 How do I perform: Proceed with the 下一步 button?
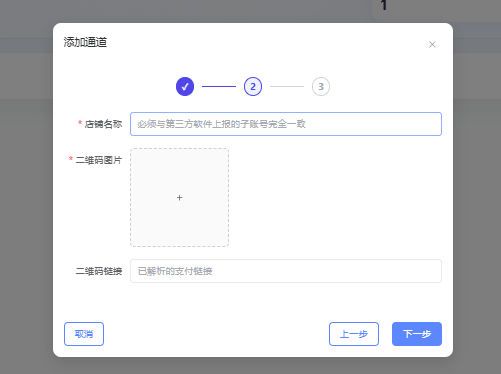(x=417, y=334)
